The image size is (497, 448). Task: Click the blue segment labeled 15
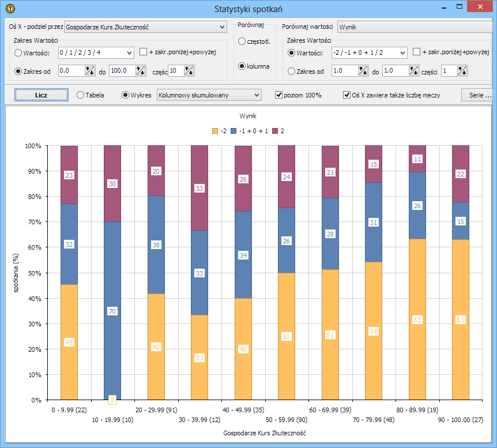pos(461,221)
